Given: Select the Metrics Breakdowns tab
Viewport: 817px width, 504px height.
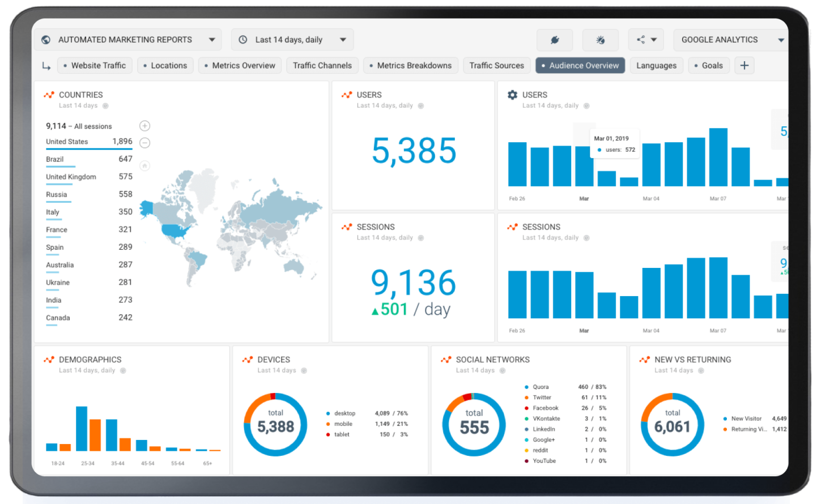Looking at the screenshot, I should pos(411,66).
